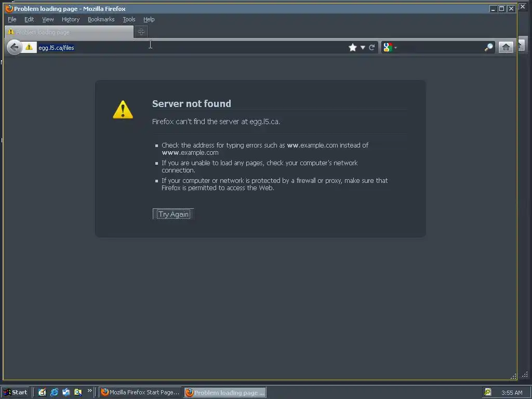Click the first quick launch icon next to Start
532x399 pixels.
(42, 392)
